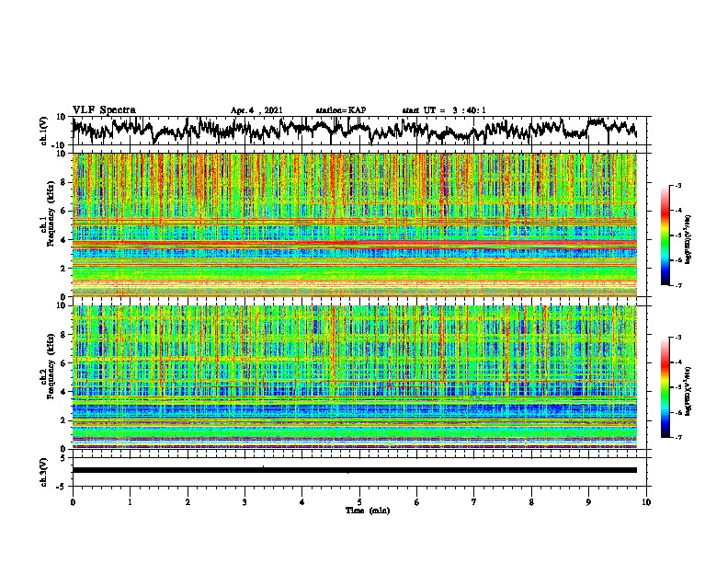The width and height of the screenshot is (728, 563).
Task: Click the time axis tick label "10"
Action: click(646, 502)
